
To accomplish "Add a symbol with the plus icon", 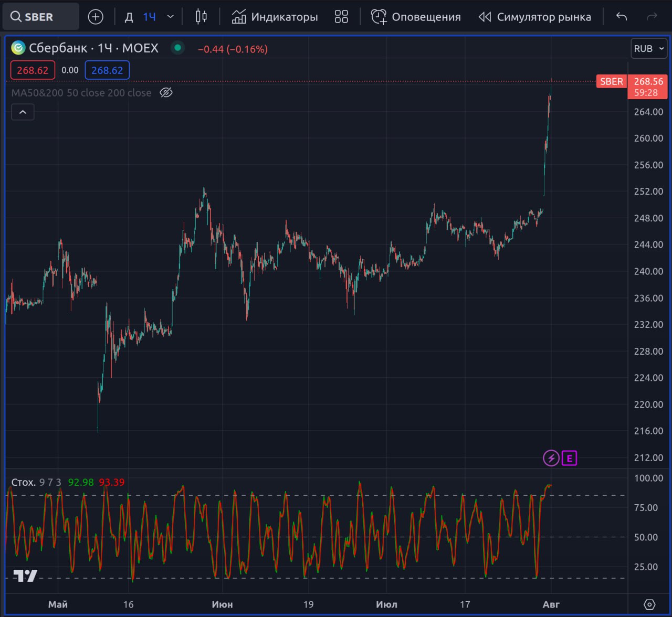I will point(96,17).
